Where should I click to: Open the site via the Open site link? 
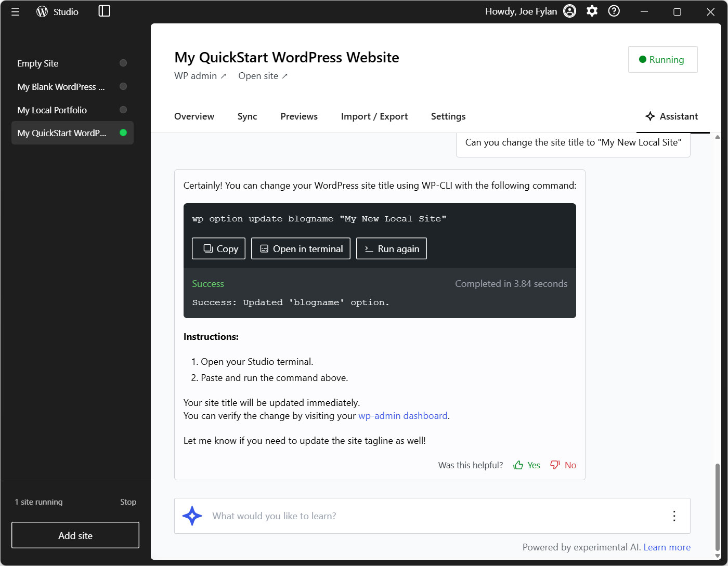[263, 75]
